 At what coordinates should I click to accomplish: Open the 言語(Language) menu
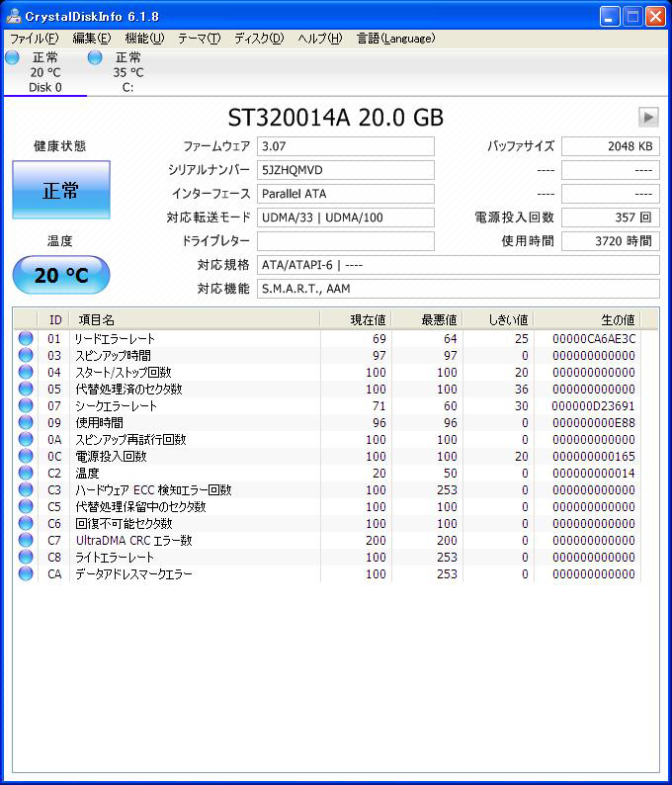[x=395, y=39]
